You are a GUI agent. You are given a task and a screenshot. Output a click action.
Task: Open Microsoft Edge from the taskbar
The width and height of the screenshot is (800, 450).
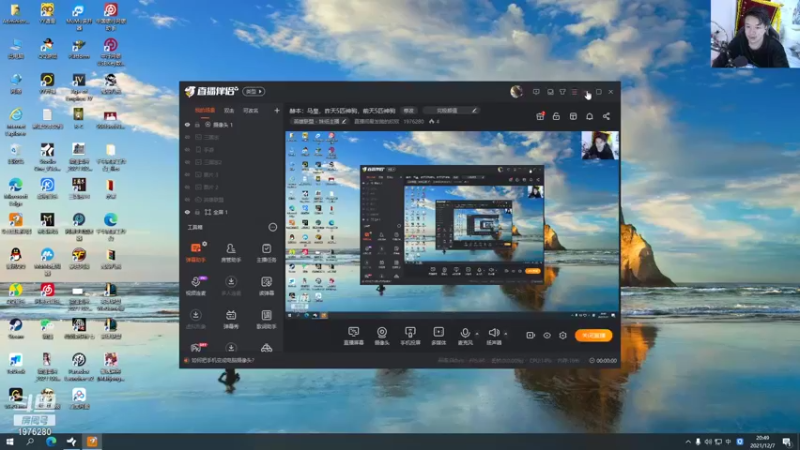click(x=51, y=441)
